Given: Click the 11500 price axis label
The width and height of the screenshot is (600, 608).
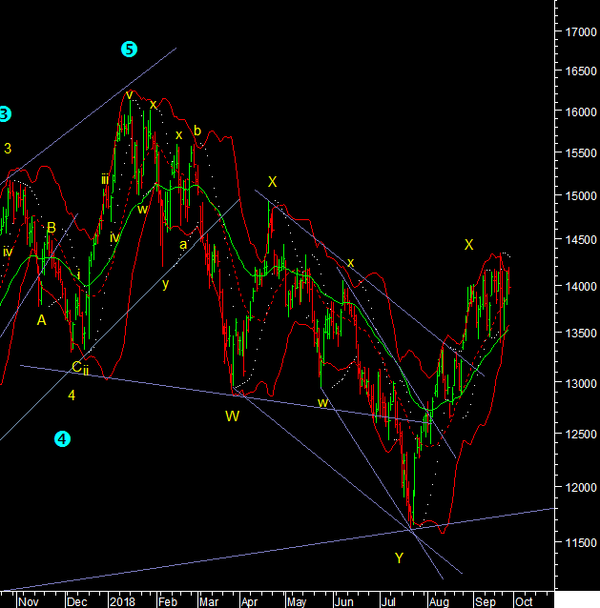Looking at the screenshot, I should tap(576, 541).
